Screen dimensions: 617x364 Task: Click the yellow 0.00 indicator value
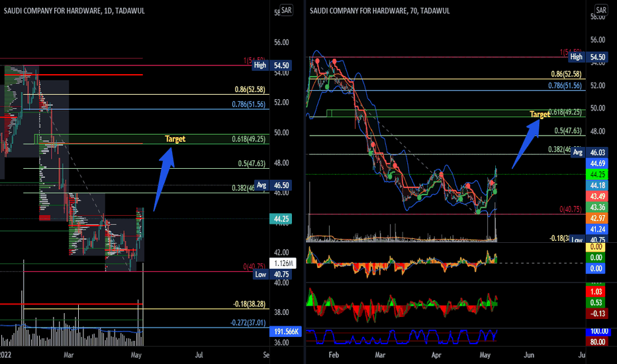(596, 247)
